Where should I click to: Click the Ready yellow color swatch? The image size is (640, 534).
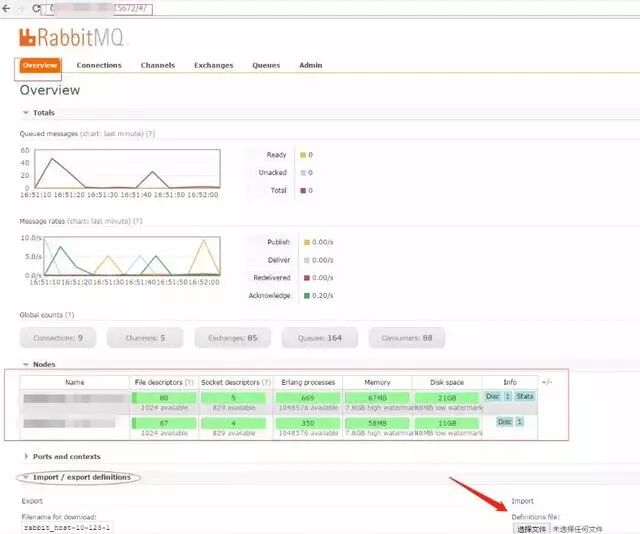303,155
